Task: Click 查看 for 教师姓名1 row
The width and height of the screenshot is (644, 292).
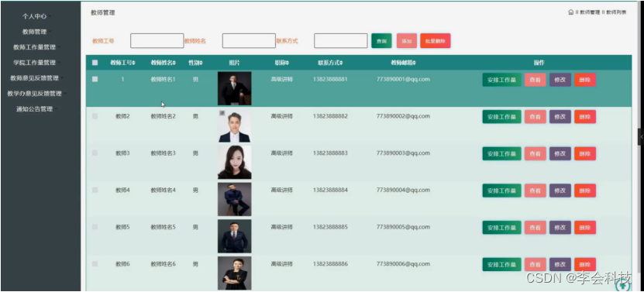Action: click(536, 80)
